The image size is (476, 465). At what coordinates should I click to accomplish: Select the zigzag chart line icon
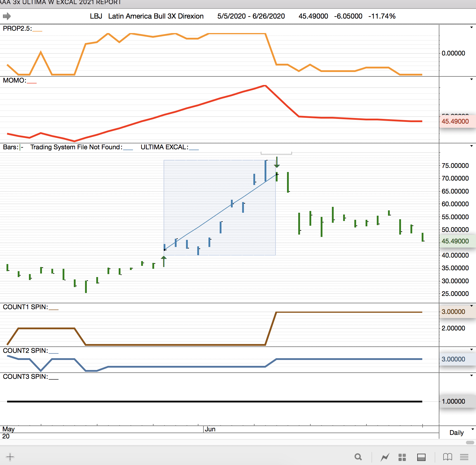pos(385,457)
